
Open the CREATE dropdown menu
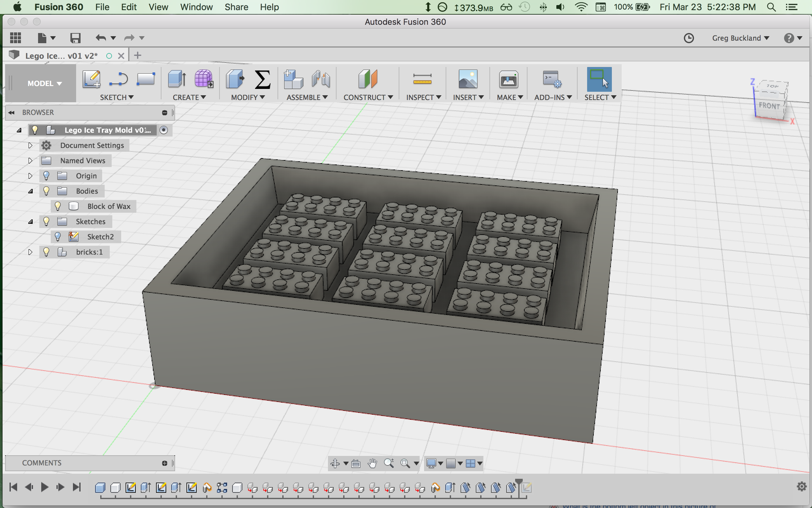click(x=189, y=97)
